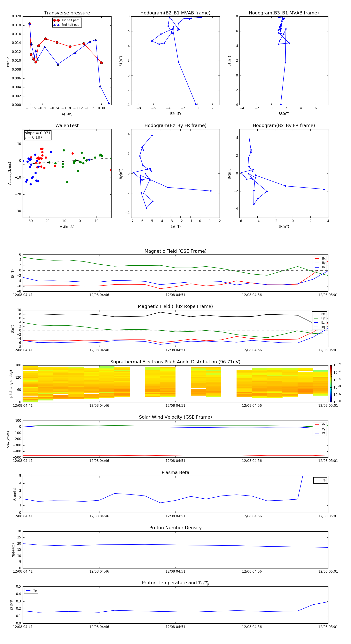Screen dimensions: 351x644
Task: Select the "2nd half path" legend entry
Action: [x=67, y=25]
